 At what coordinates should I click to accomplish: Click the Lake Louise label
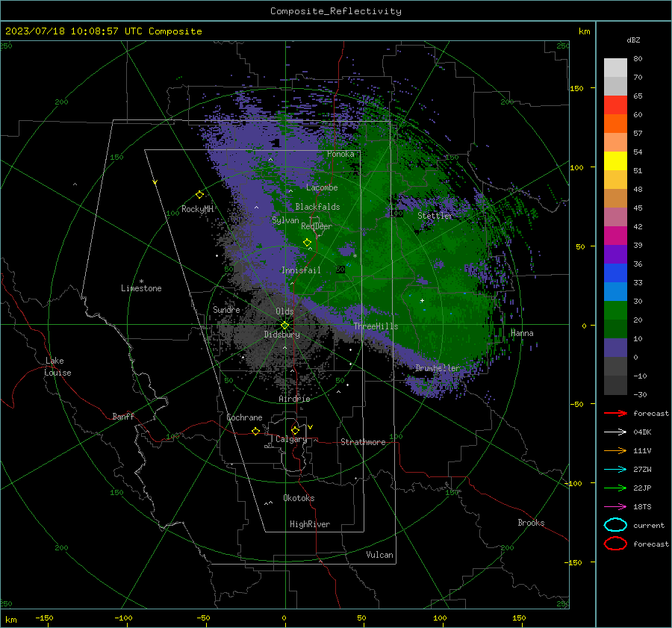57,367
